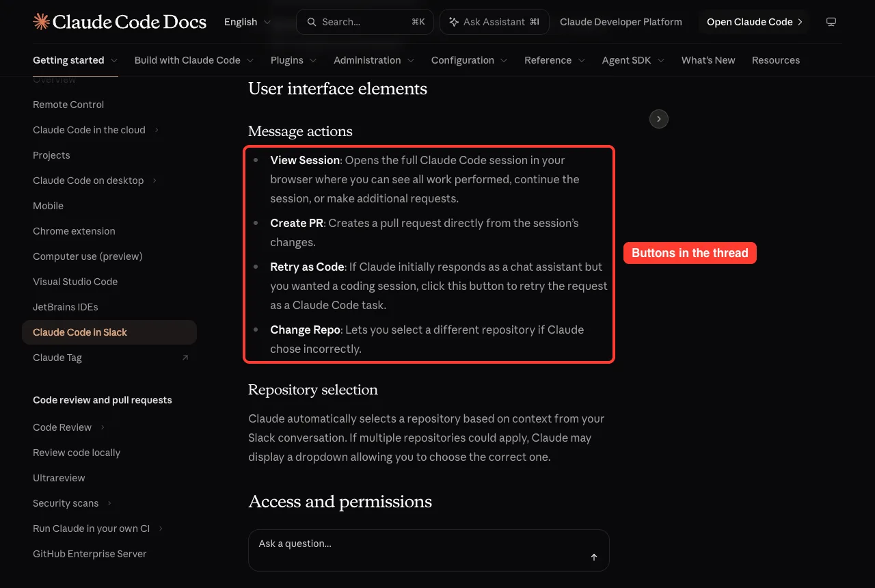The height and width of the screenshot is (588, 875).
Task: Expand the Run Claude in your own CI chevron
Action: 161,529
